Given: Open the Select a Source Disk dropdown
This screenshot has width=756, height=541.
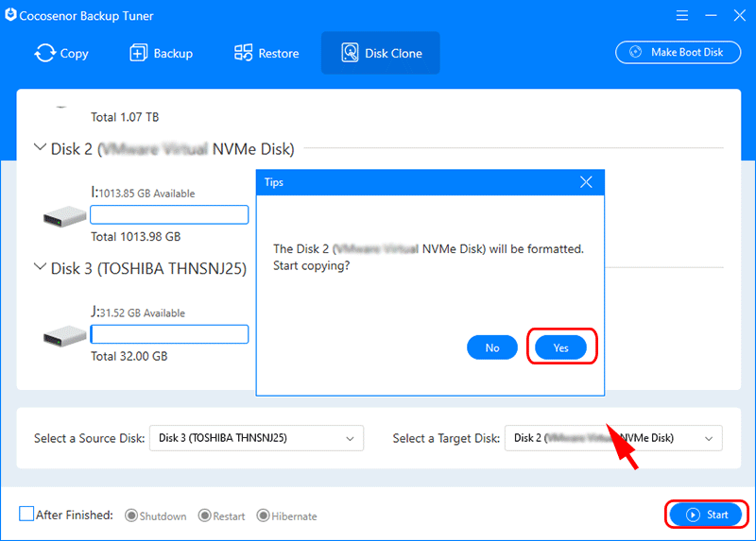Looking at the screenshot, I should 256,438.
